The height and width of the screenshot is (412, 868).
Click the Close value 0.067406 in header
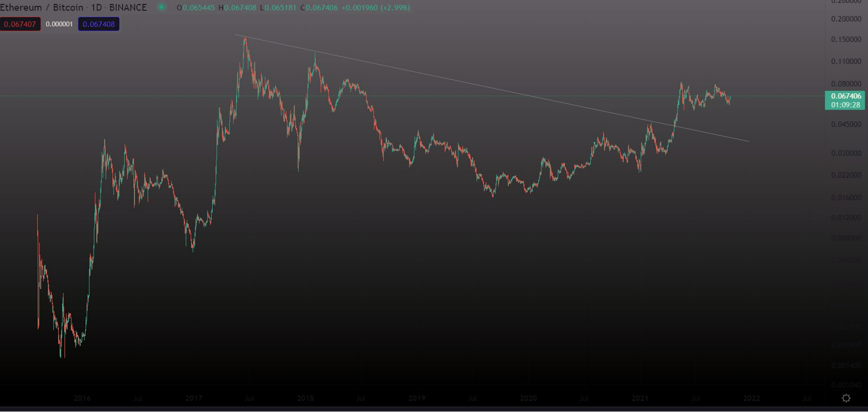pos(322,8)
